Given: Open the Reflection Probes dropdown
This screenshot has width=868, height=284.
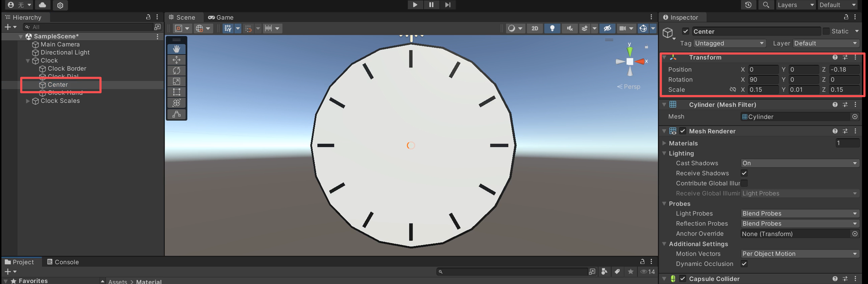Looking at the screenshot, I should coord(800,224).
